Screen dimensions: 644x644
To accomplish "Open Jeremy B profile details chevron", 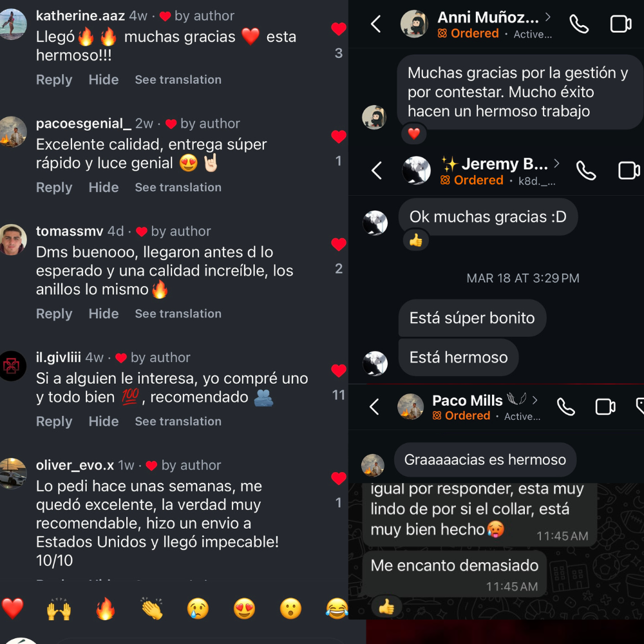I will click(x=556, y=164).
